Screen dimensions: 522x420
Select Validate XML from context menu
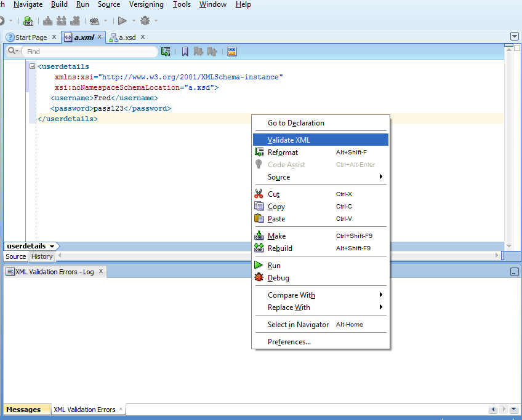click(321, 140)
